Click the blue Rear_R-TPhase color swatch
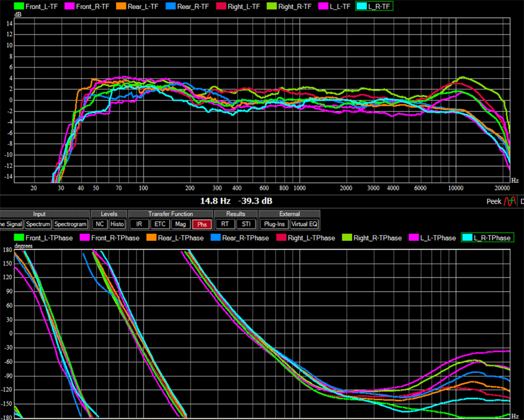Screen dimensions: 524x420 click(216, 238)
